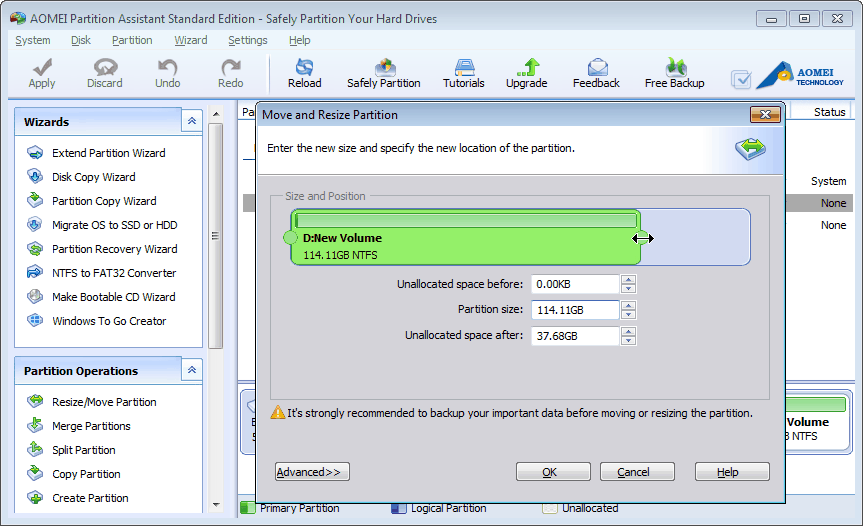The width and height of the screenshot is (863, 526).
Task: Click the Unallocated space after field
Action: click(x=575, y=336)
